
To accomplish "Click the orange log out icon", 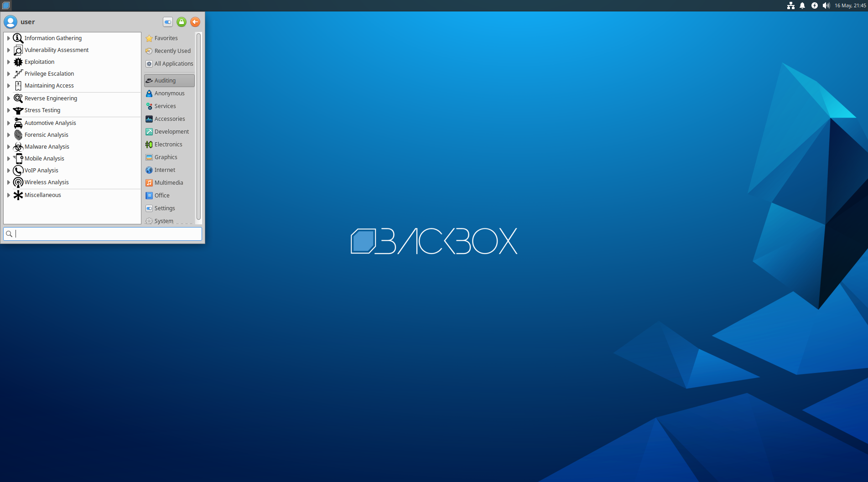I will tap(195, 22).
